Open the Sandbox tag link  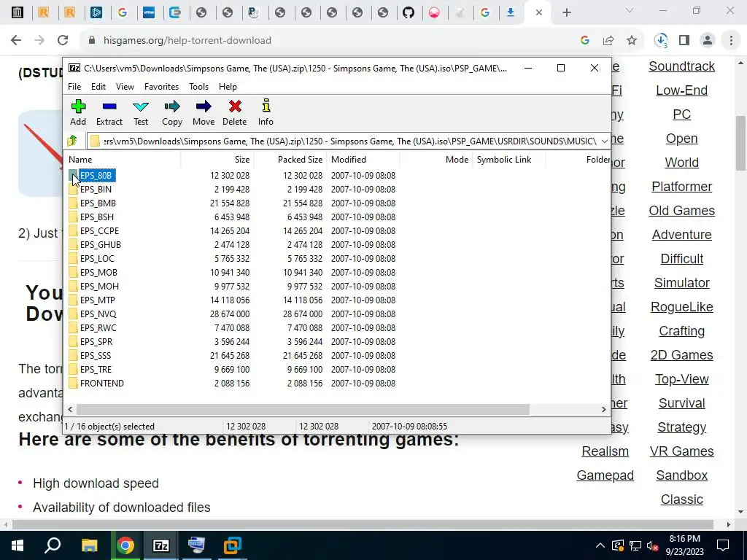pyautogui.click(x=681, y=475)
